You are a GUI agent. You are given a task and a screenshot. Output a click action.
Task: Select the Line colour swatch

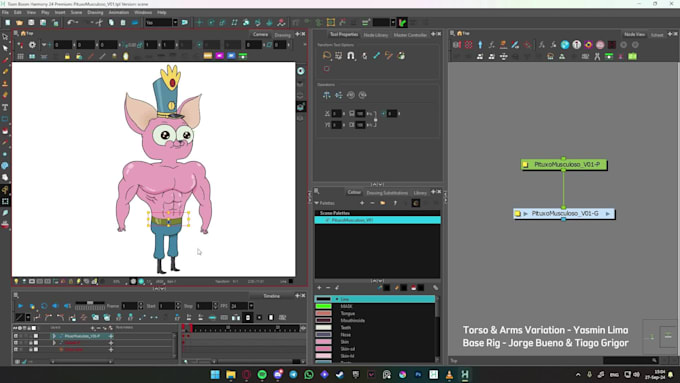click(x=323, y=299)
